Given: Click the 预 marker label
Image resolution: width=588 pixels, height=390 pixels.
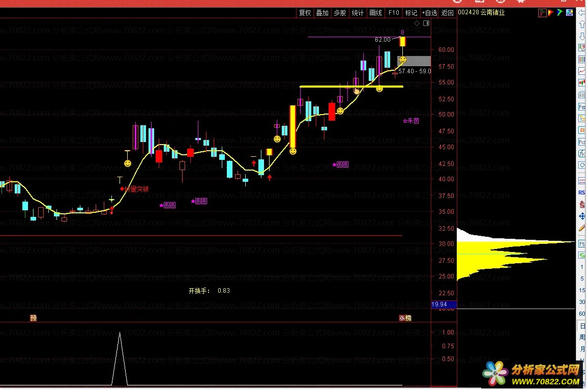Looking at the screenshot, I should click(x=34, y=318).
